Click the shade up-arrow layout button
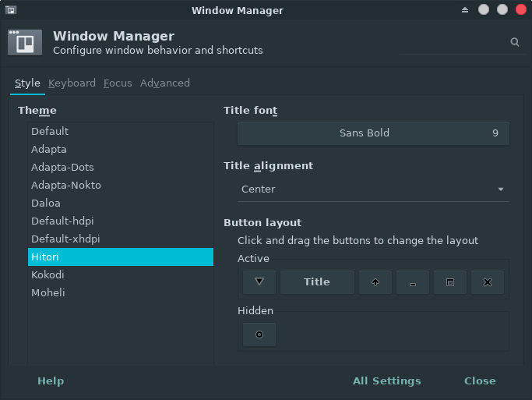 (375, 282)
